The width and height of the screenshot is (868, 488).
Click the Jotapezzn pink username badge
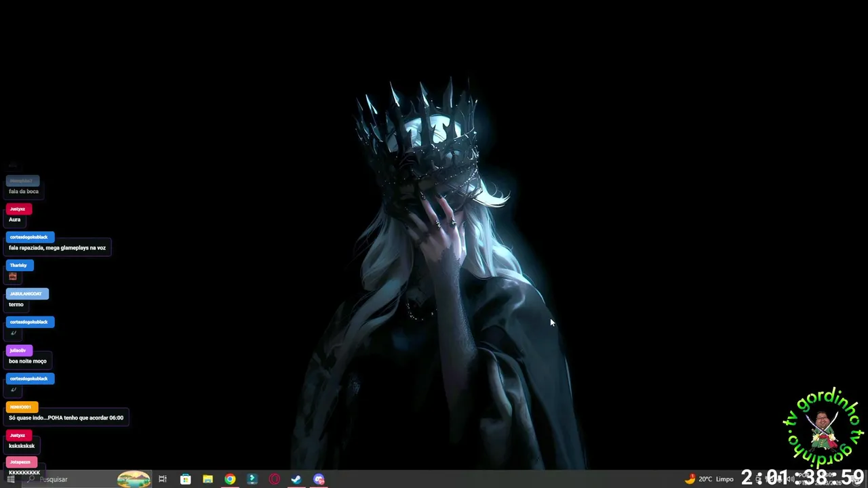coord(21,462)
